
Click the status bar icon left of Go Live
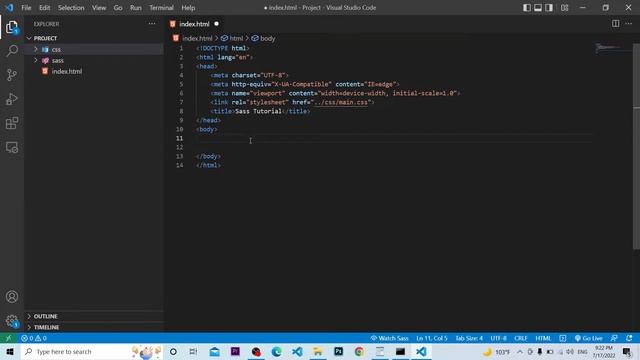coord(563,338)
